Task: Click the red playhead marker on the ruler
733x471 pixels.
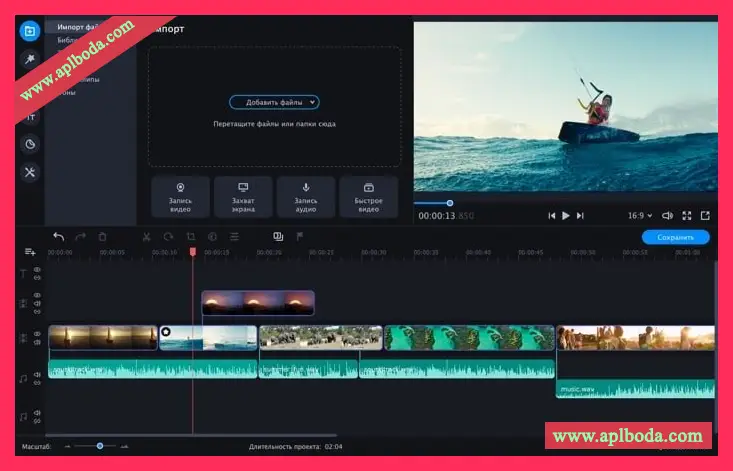Action: click(193, 252)
